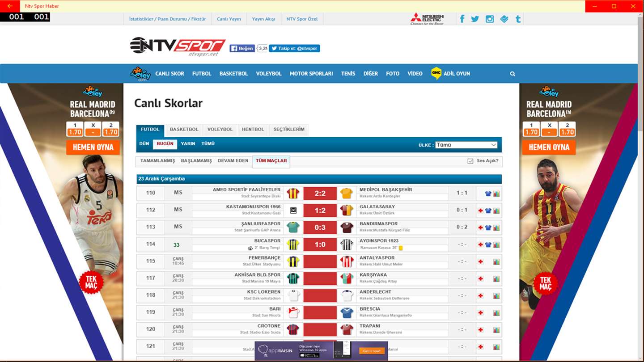Open the Ülke country dropdown

[466, 145]
